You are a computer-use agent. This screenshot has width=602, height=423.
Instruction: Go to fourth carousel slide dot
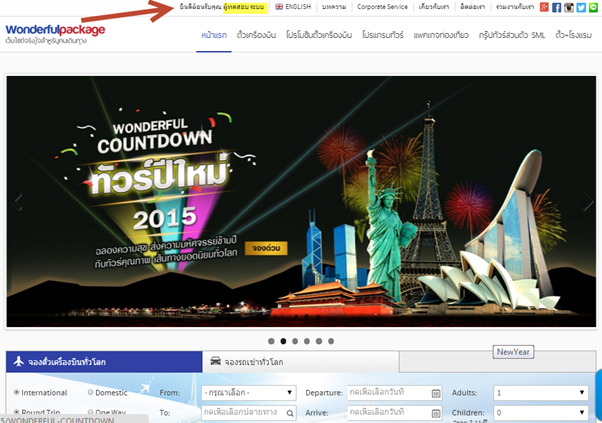pos(307,341)
